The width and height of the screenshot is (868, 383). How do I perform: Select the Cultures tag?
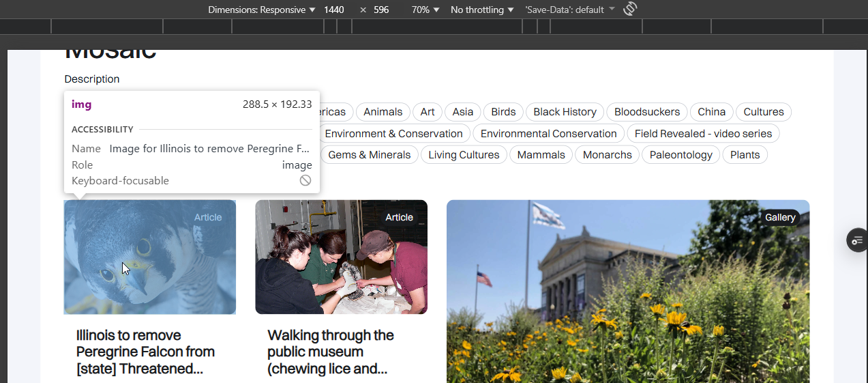(764, 112)
